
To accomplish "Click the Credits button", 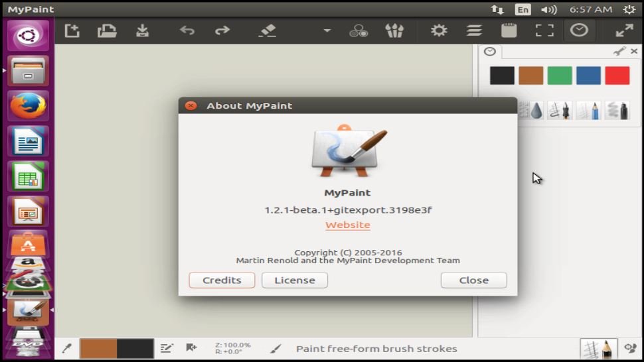I will [x=222, y=280].
